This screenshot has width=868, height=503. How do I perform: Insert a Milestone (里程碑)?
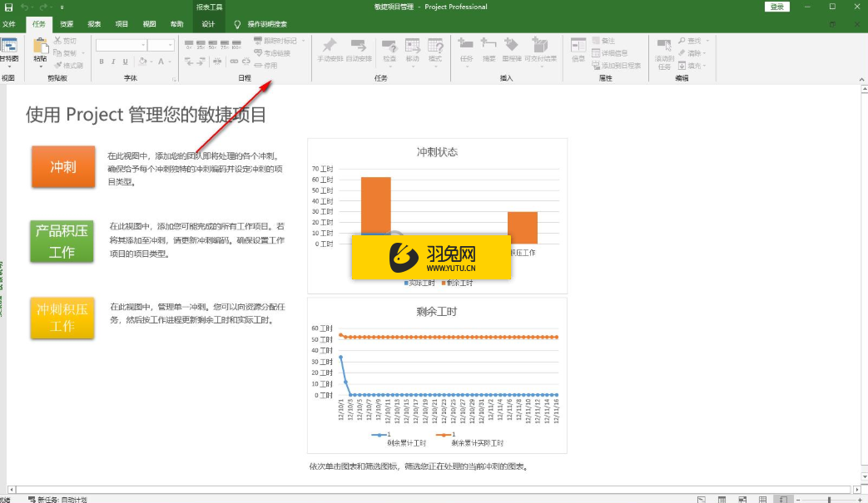tap(512, 50)
